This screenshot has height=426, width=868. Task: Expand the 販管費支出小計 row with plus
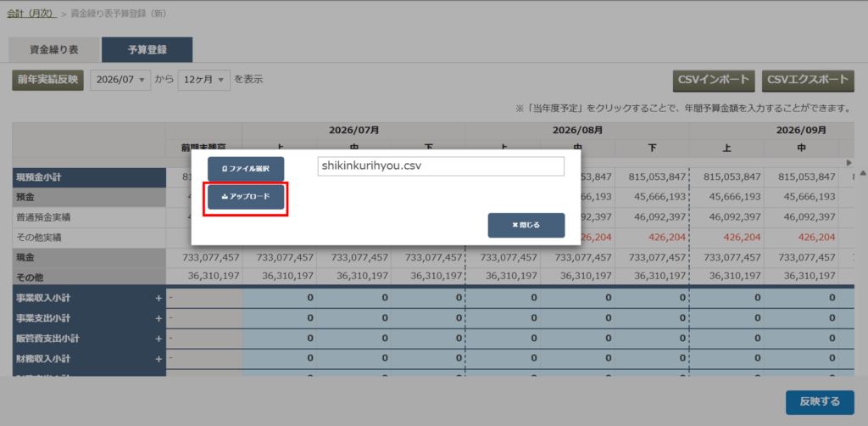point(159,339)
